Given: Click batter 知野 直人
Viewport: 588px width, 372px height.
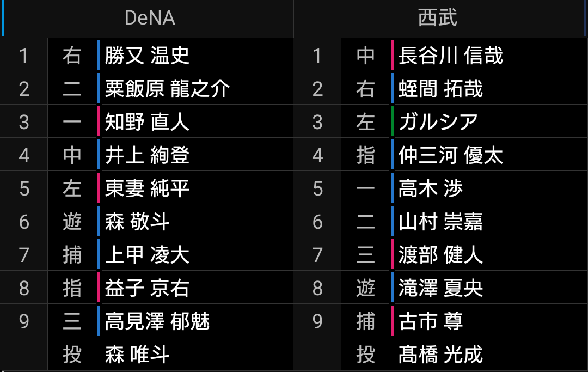Looking at the screenshot, I should coord(147,122).
